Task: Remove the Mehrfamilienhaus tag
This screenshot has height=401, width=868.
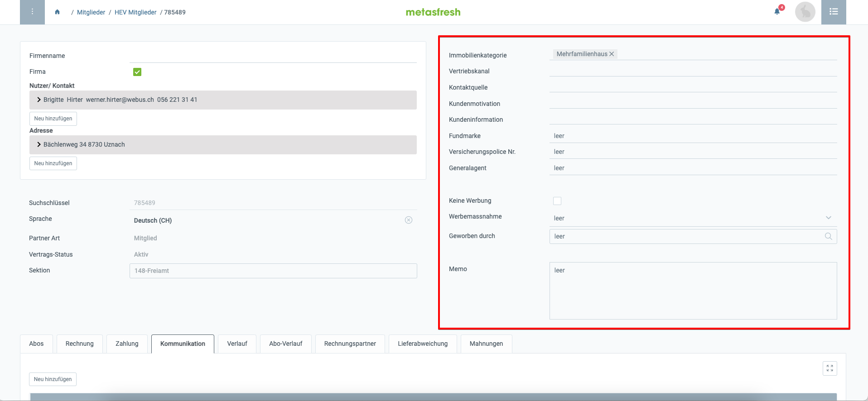Action: pyautogui.click(x=612, y=54)
